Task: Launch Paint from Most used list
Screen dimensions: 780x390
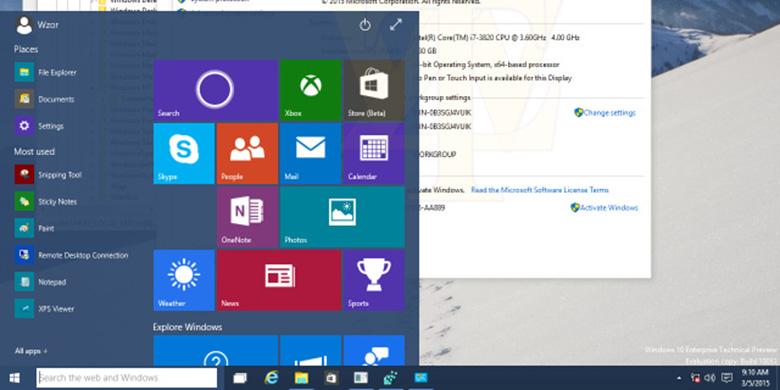Action: (35, 229)
